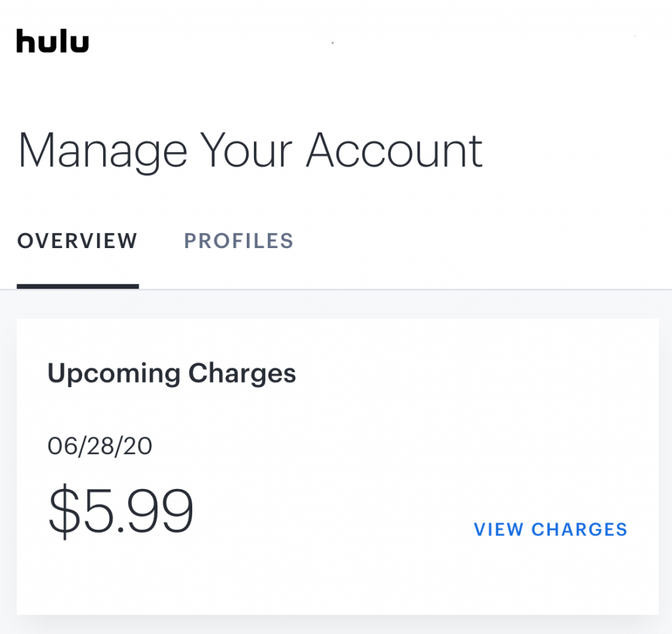This screenshot has height=634, width=672.
Task: Click the word Charges in the card title
Action: click(242, 373)
